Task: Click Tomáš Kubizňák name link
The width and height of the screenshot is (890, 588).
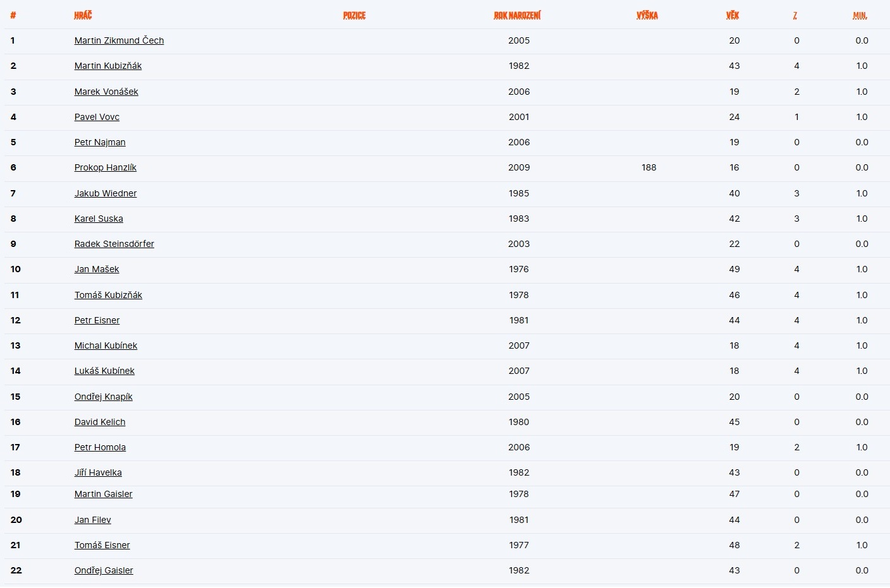Action: 108,295
